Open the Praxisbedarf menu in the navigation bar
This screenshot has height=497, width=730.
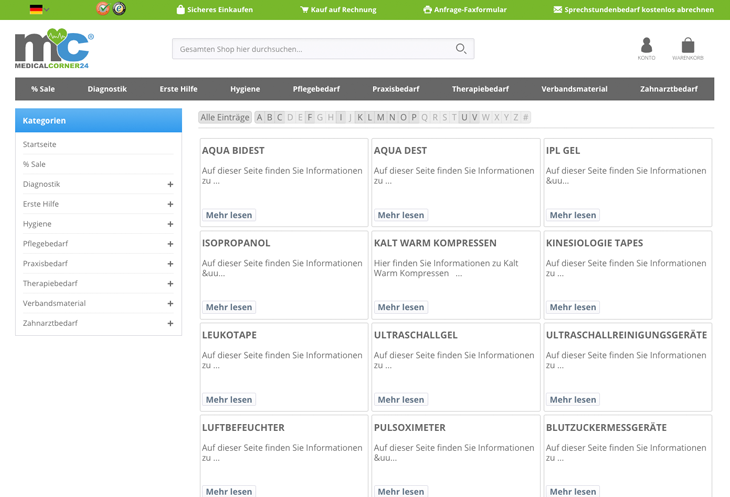point(396,89)
